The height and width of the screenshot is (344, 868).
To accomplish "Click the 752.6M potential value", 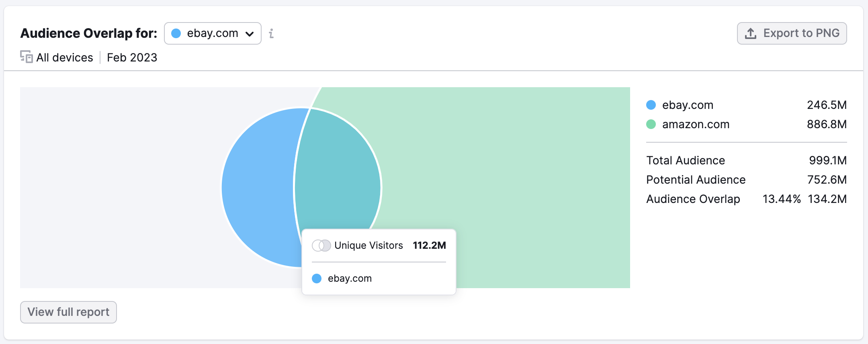I will pyautogui.click(x=827, y=180).
